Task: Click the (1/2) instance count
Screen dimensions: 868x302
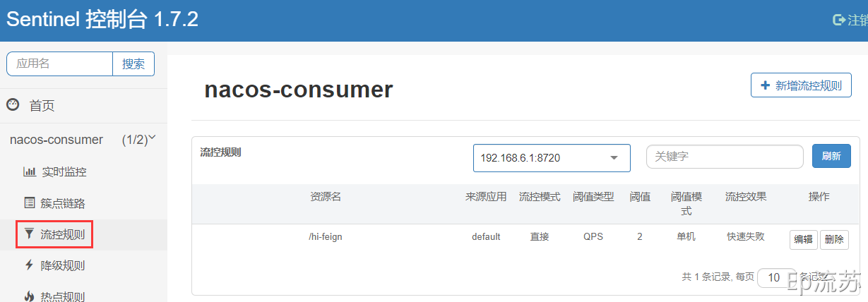Action: coord(134,140)
